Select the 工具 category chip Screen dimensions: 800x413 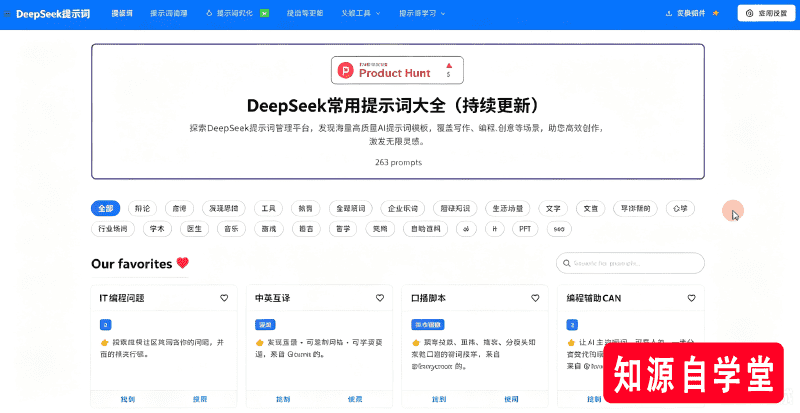click(268, 208)
